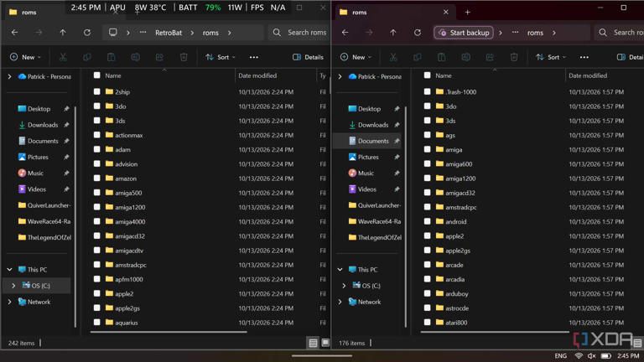Open See more menu in right toolbar

pos(584,57)
